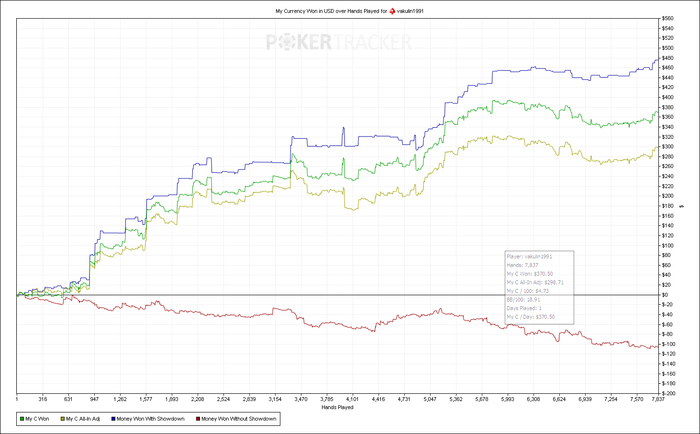
Task: Click the PokerStars spade icon in chart title
Action: pyautogui.click(x=392, y=11)
